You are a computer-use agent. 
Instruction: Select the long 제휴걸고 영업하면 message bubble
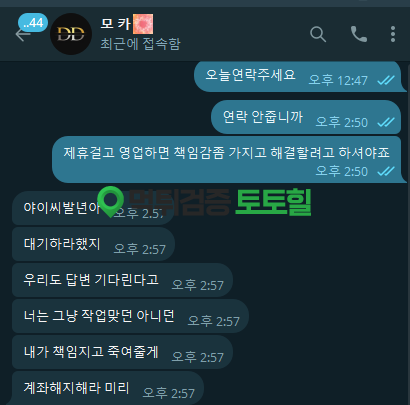(x=227, y=159)
